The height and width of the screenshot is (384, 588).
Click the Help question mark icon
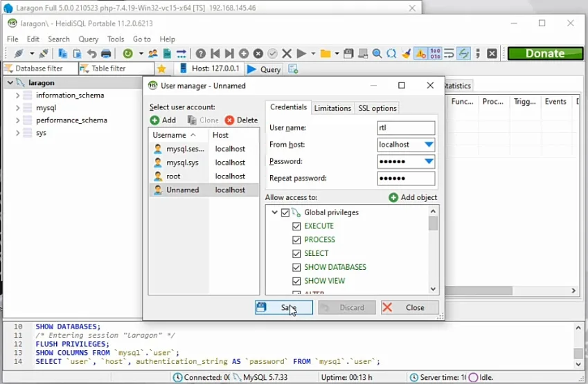coord(201,53)
